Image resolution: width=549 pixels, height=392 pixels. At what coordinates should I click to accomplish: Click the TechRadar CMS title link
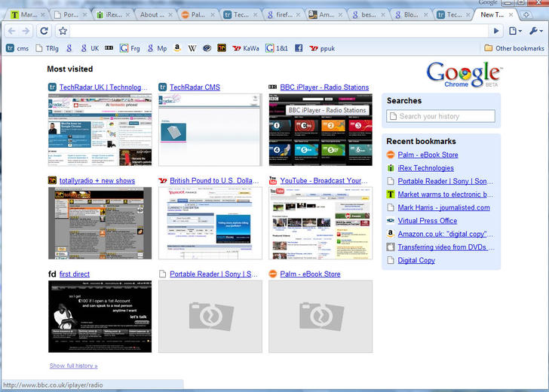[x=195, y=87]
